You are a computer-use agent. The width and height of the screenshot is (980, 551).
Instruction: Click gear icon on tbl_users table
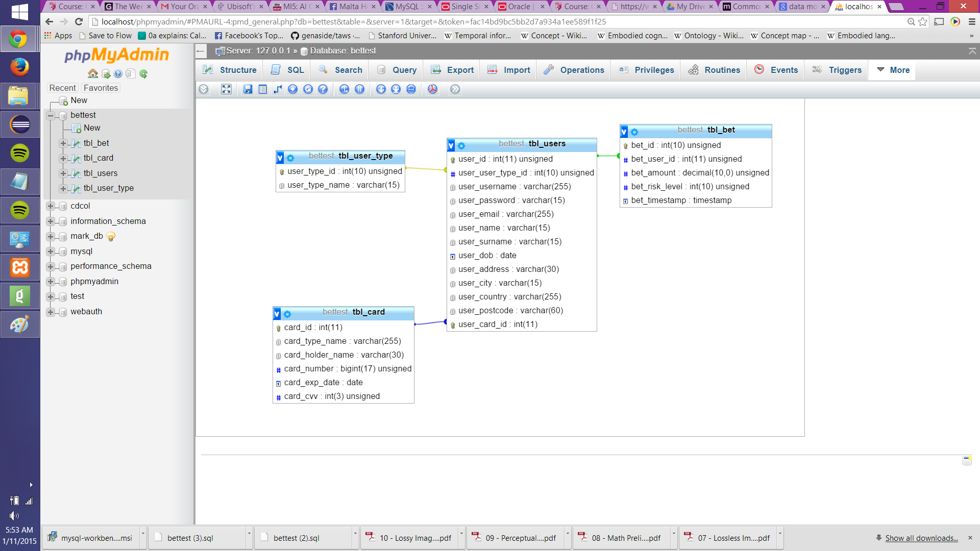point(461,146)
